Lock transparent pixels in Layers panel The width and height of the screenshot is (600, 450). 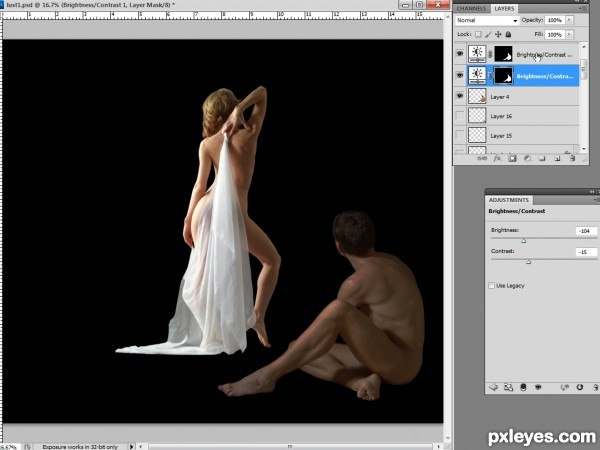(478, 34)
